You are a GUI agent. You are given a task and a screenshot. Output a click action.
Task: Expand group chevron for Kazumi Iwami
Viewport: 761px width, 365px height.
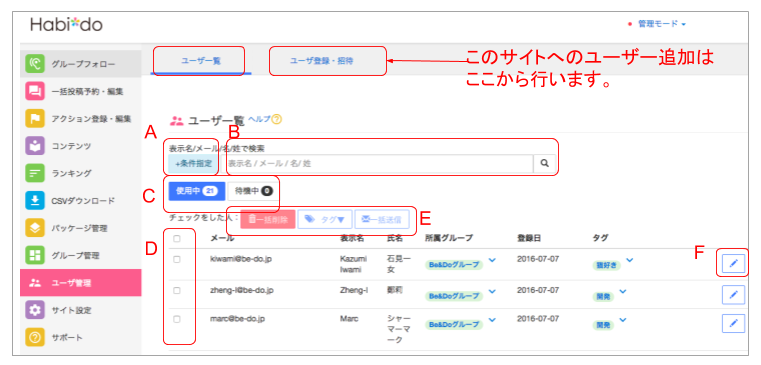coord(492,261)
